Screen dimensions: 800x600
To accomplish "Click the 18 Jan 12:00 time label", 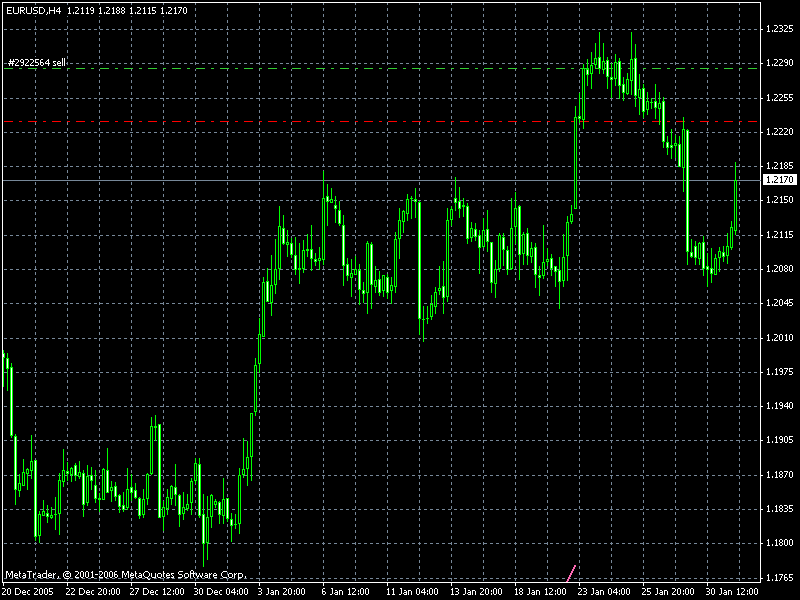I will (540, 592).
